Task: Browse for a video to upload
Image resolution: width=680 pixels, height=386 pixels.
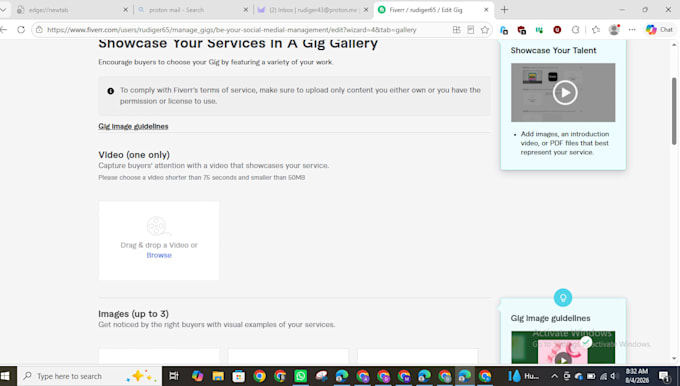Action: tap(159, 255)
